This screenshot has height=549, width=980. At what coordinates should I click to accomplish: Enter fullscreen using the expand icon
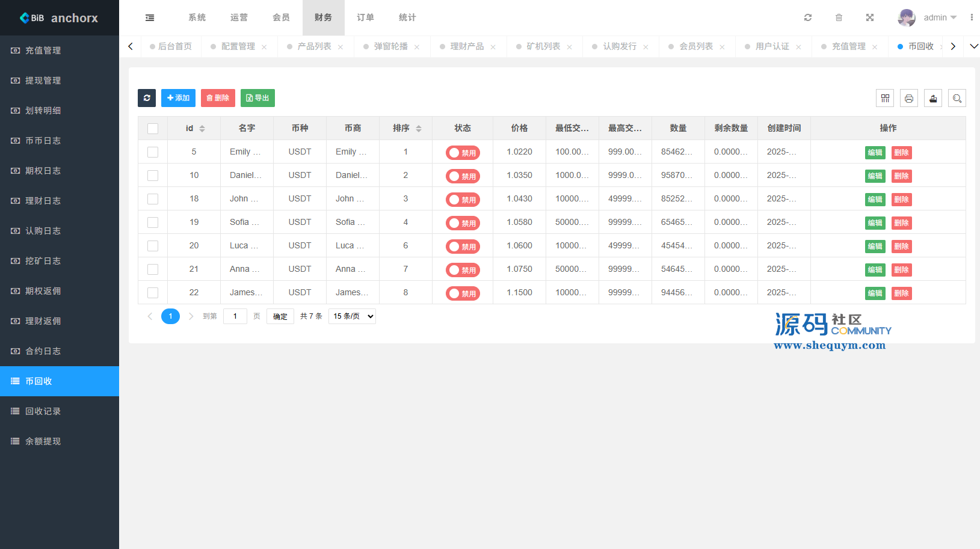pos(870,17)
